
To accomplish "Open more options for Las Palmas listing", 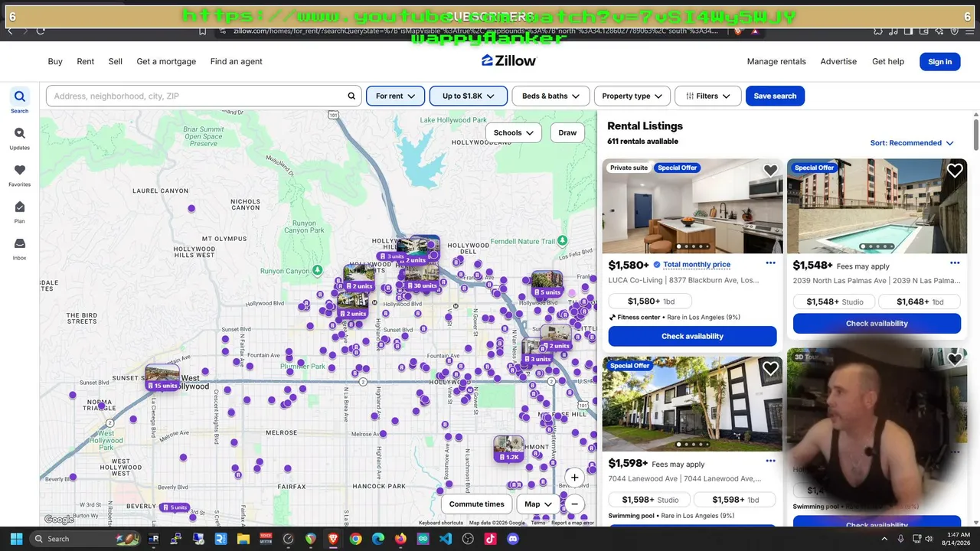I will [x=955, y=263].
